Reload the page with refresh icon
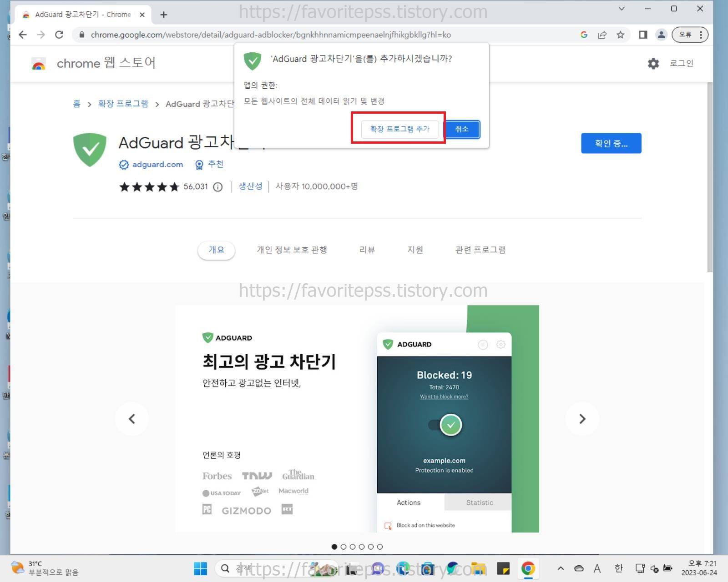Image resolution: width=728 pixels, height=582 pixels. [x=59, y=35]
